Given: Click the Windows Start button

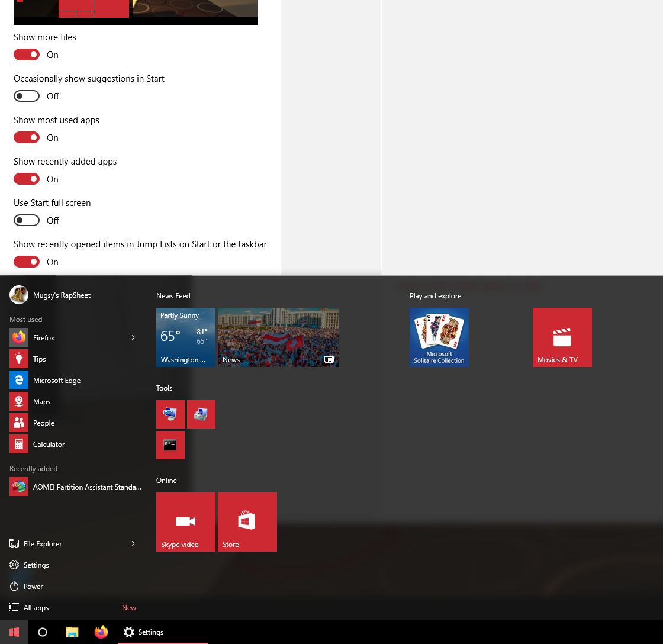Looking at the screenshot, I should pyautogui.click(x=14, y=632).
